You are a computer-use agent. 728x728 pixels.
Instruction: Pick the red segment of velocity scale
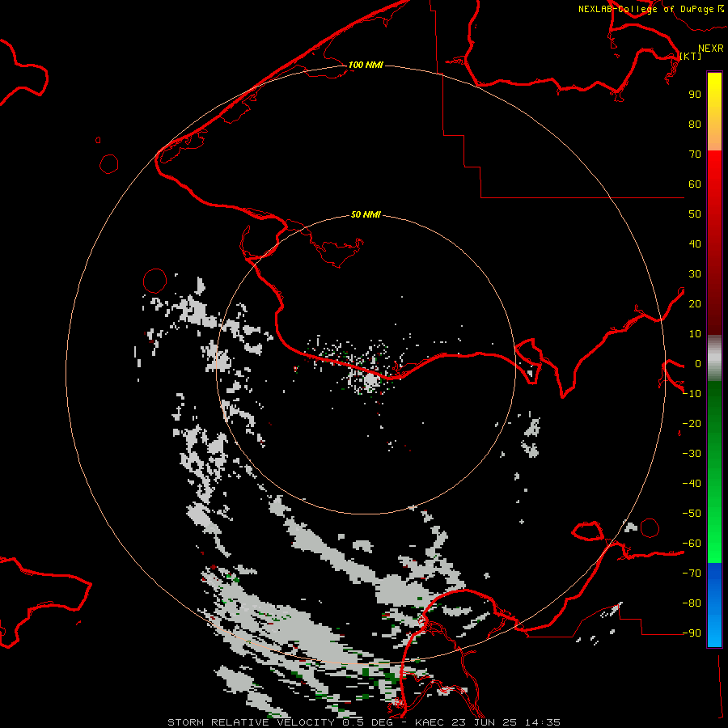[x=714, y=241]
